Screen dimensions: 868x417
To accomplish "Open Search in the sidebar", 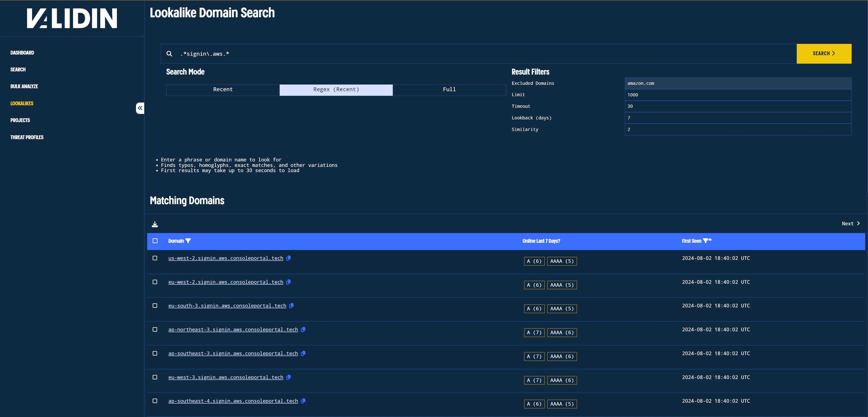I will point(18,70).
